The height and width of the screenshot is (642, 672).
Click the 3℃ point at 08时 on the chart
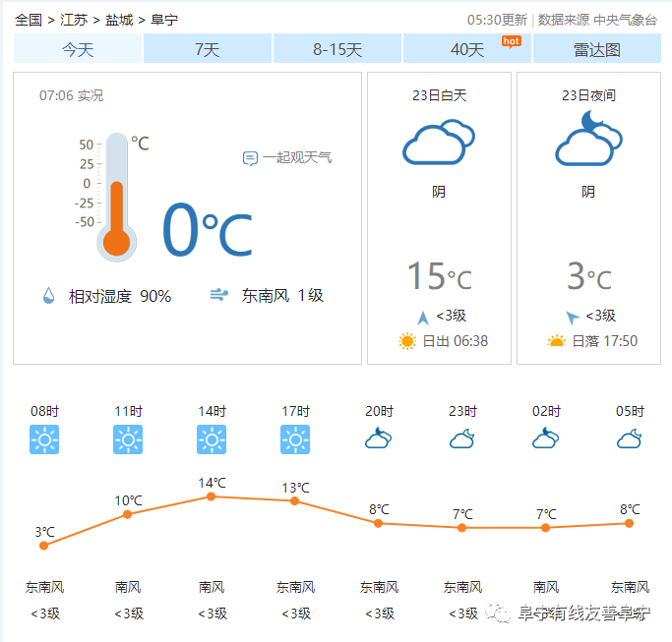(43, 546)
